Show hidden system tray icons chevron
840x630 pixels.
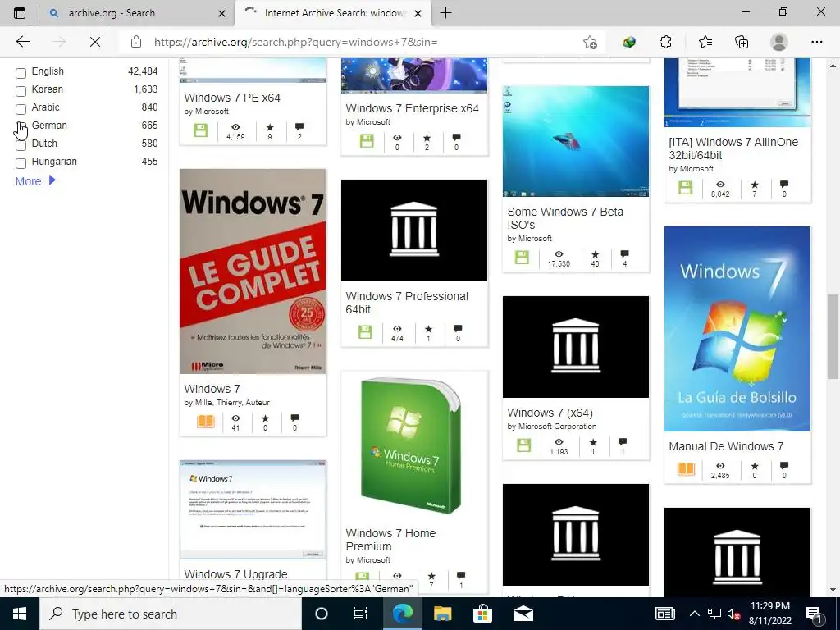[694, 614]
